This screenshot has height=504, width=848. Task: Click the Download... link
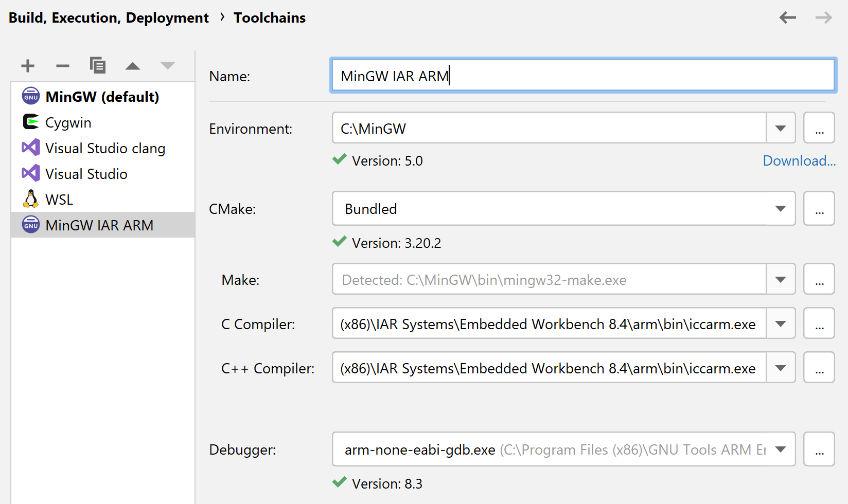799,161
